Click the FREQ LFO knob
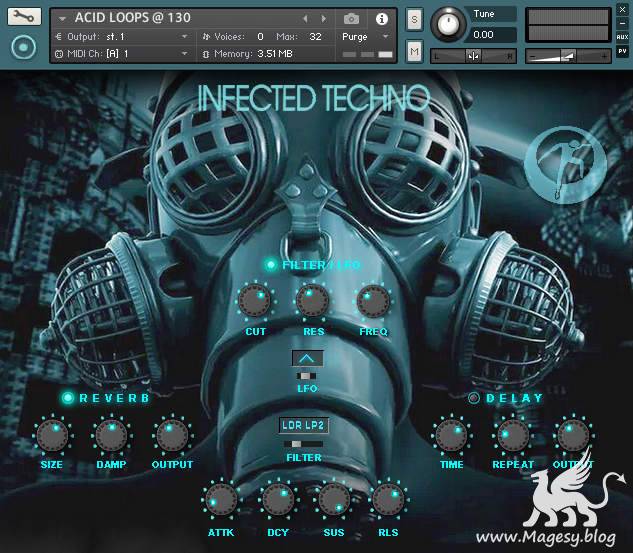 (x=373, y=301)
